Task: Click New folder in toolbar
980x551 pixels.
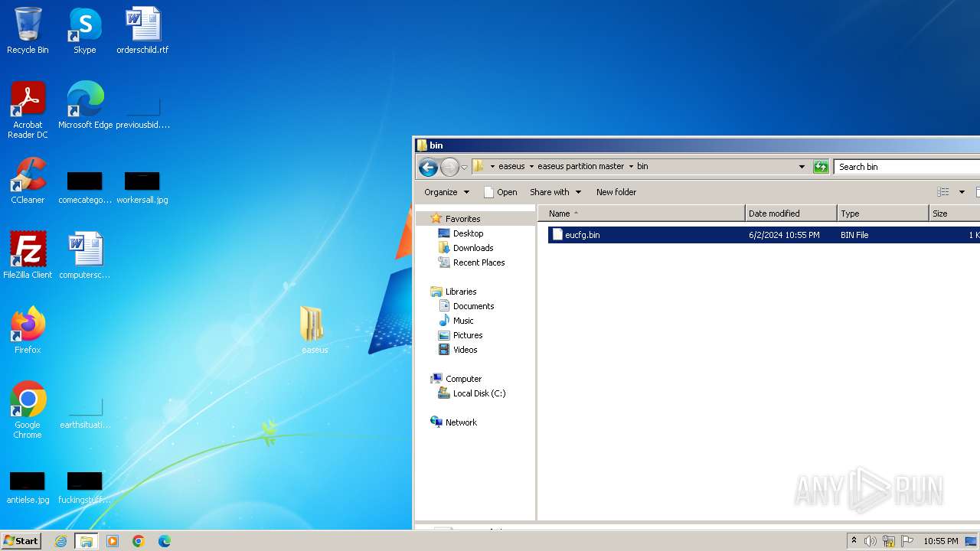Action: point(616,192)
